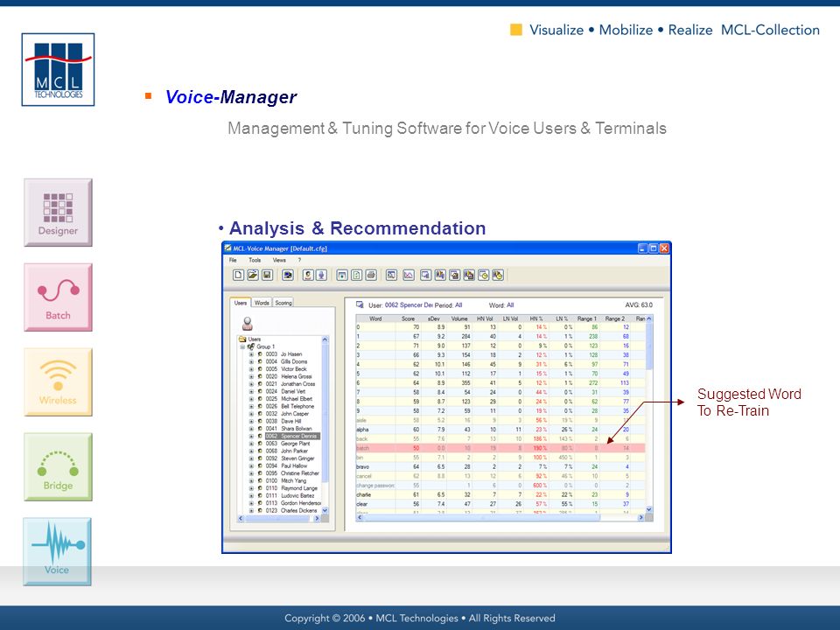This screenshot has height=630, width=840.
Task: Select the 'alpha' word row
Action: coord(500,430)
